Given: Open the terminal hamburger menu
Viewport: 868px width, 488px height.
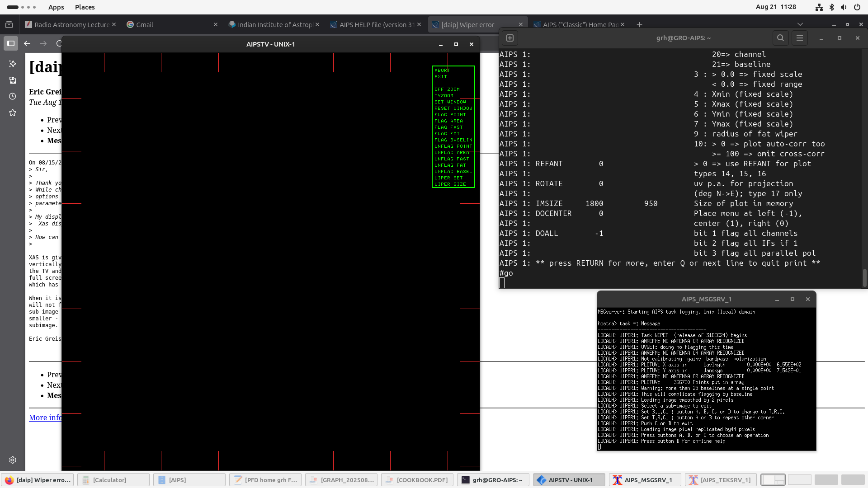Looking at the screenshot, I should [x=799, y=38].
